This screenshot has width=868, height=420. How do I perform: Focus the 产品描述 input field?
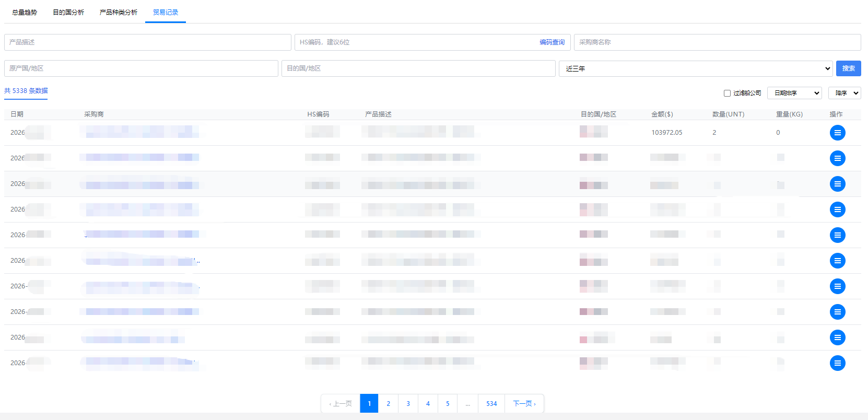pos(148,42)
